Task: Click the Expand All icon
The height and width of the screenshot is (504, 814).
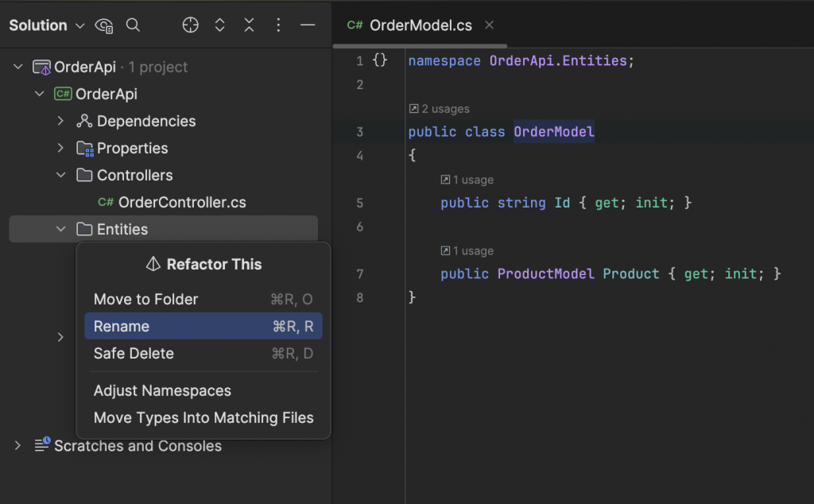Action: pos(220,25)
